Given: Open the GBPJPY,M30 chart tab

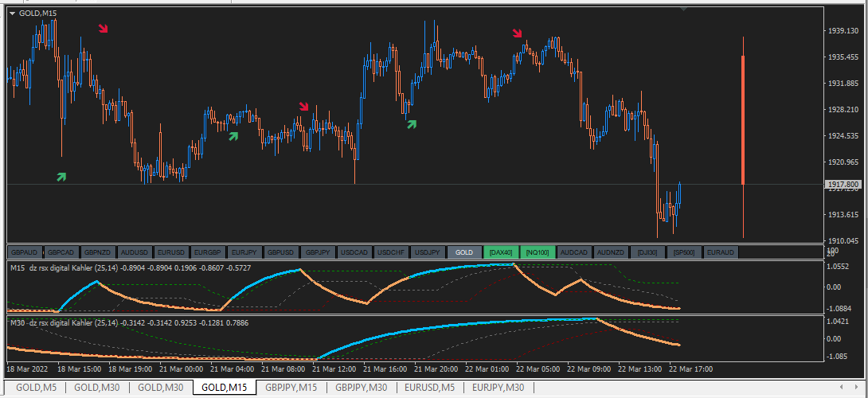Looking at the screenshot, I should tap(362, 388).
